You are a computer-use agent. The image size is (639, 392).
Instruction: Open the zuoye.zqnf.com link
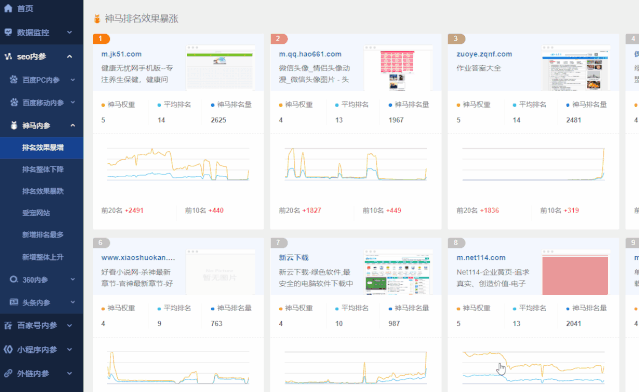(484, 54)
